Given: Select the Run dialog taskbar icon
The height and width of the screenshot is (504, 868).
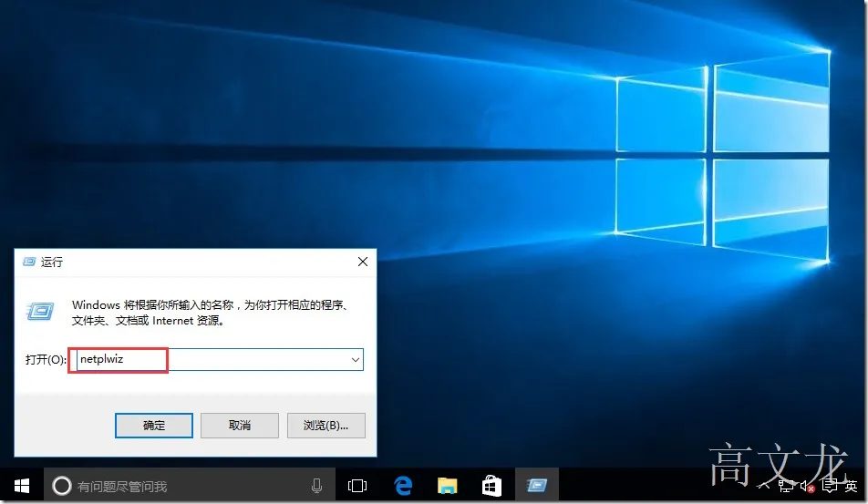Looking at the screenshot, I should 536,486.
